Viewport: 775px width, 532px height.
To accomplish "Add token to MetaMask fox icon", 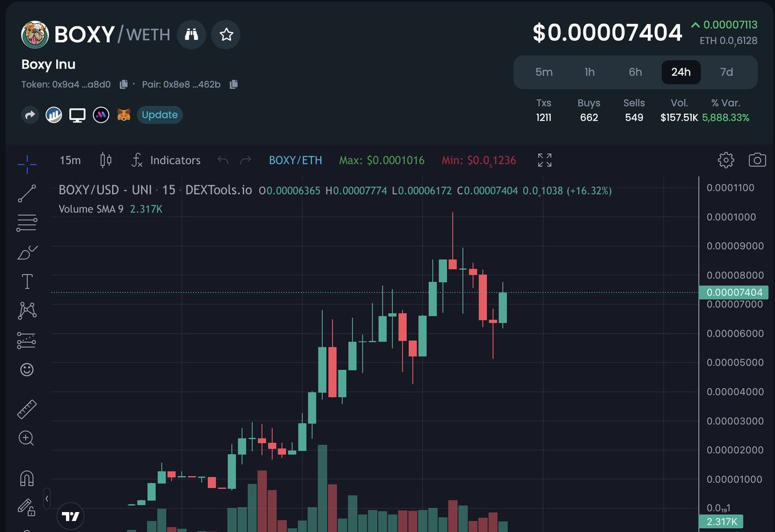I will (124, 115).
